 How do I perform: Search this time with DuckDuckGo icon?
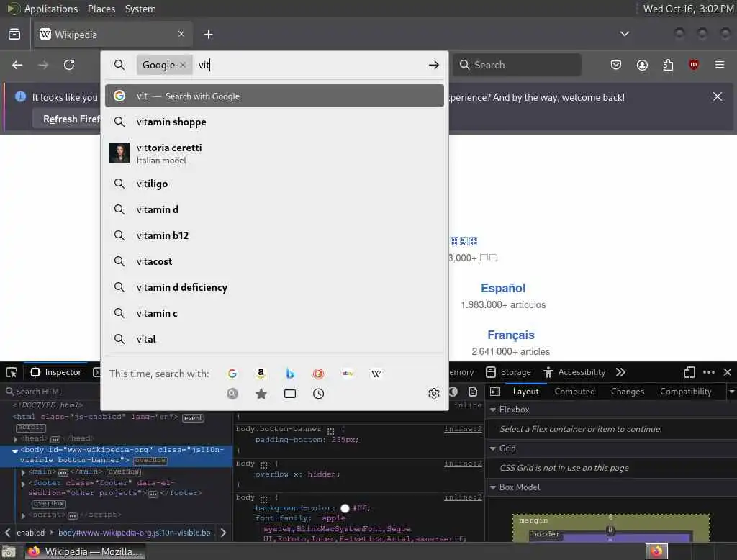point(319,374)
